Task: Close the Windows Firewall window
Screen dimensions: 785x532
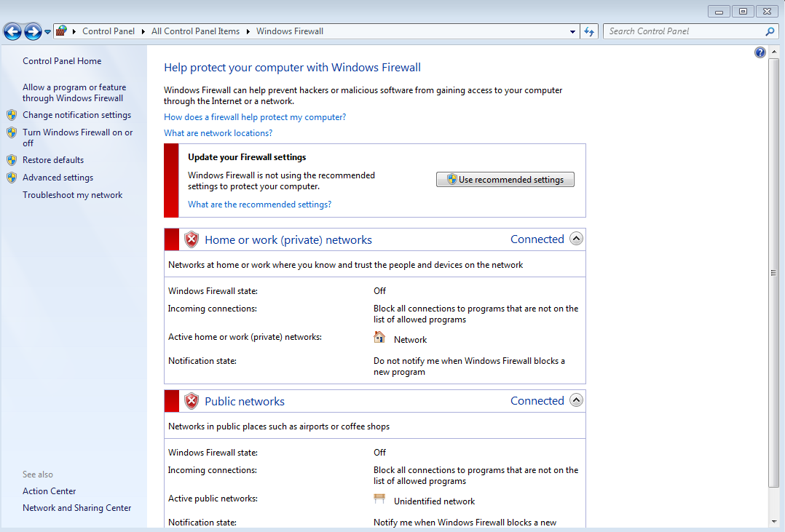Action: pyautogui.click(x=767, y=12)
